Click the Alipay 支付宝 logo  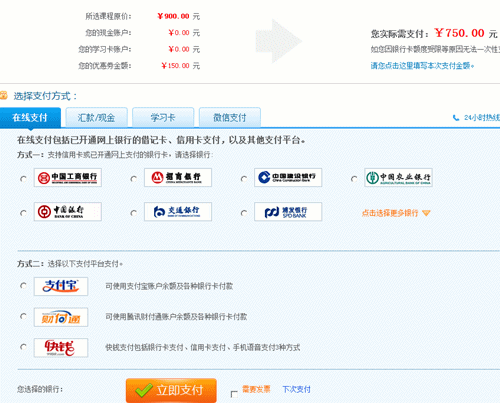pos(61,286)
